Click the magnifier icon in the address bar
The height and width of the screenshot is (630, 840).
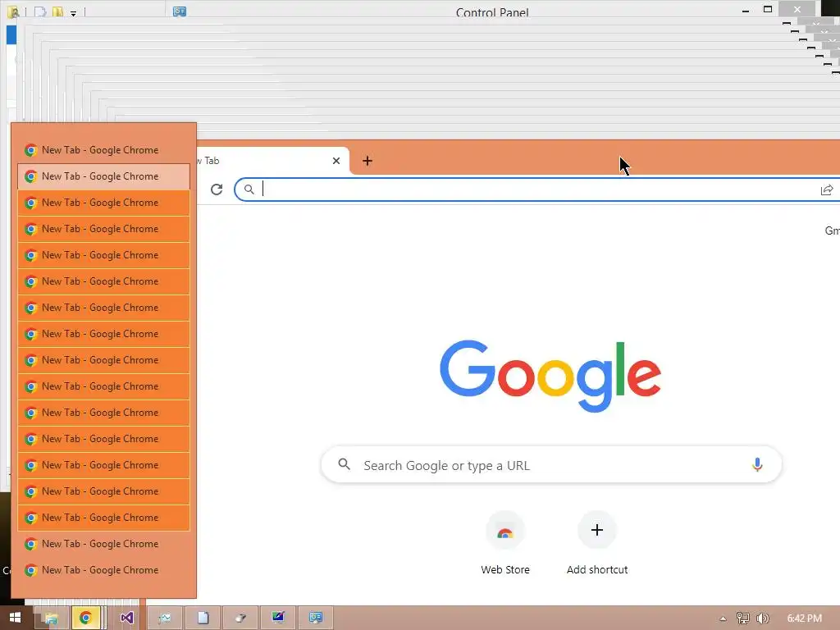(249, 189)
